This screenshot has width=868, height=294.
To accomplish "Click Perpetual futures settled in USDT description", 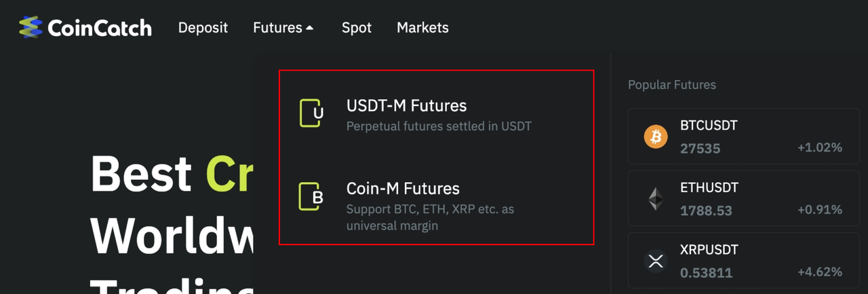I will (439, 126).
